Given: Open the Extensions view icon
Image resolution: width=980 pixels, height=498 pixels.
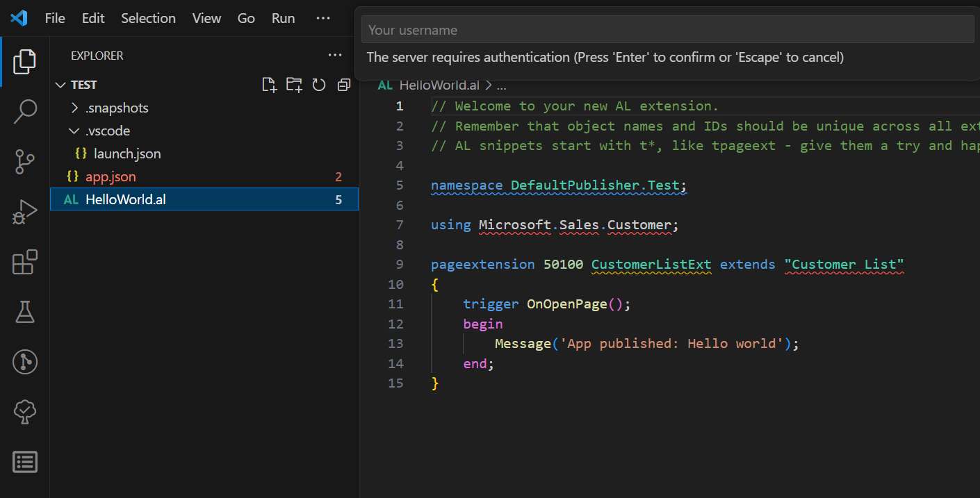Looking at the screenshot, I should (24, 262).
